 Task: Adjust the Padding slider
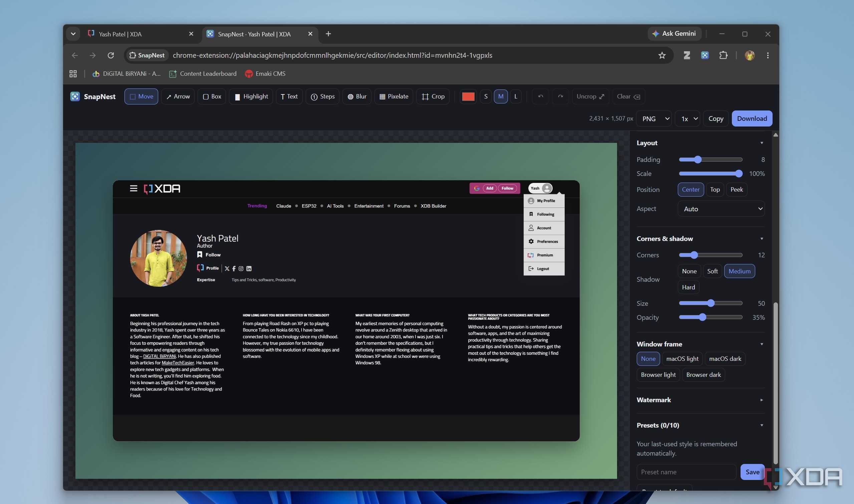[x=711, y=160]
